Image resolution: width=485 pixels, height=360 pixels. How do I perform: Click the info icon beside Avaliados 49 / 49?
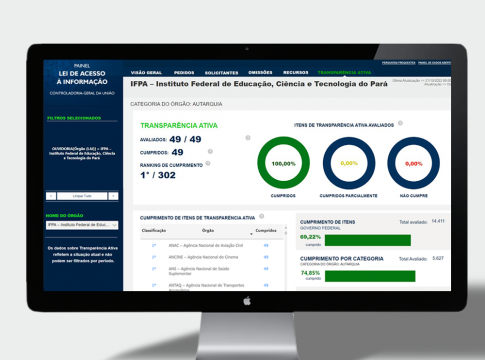pyautogui.click(x=248, y=138)
